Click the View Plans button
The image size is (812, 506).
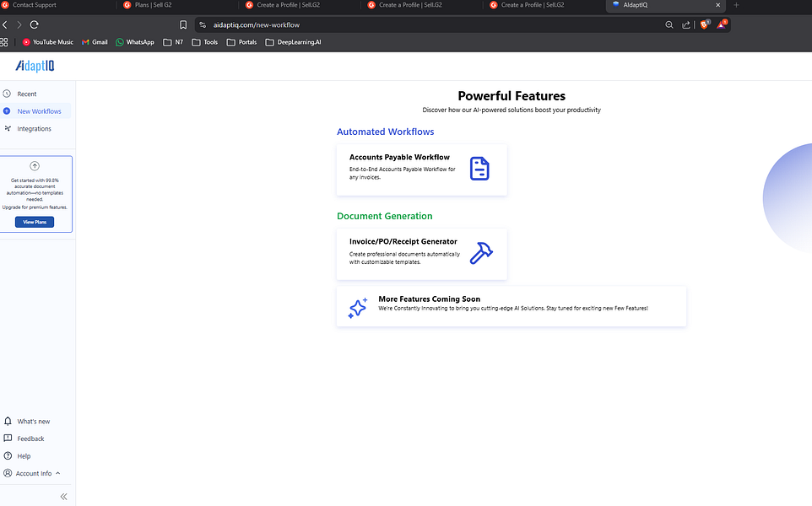click(x=35, y=222)
